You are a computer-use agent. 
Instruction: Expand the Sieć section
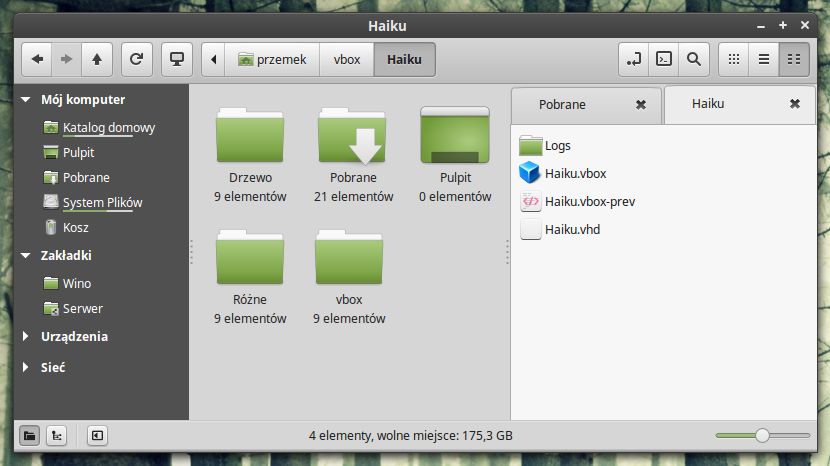(25, 367)
